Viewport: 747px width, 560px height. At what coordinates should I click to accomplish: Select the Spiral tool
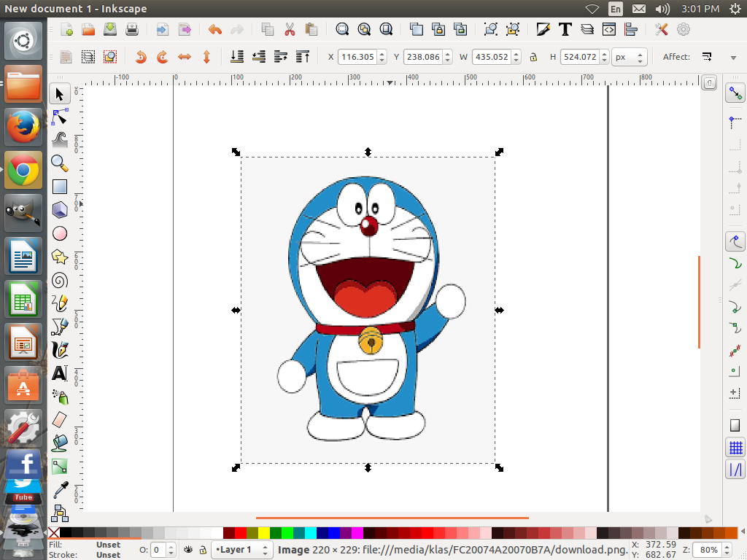point(60,281)
